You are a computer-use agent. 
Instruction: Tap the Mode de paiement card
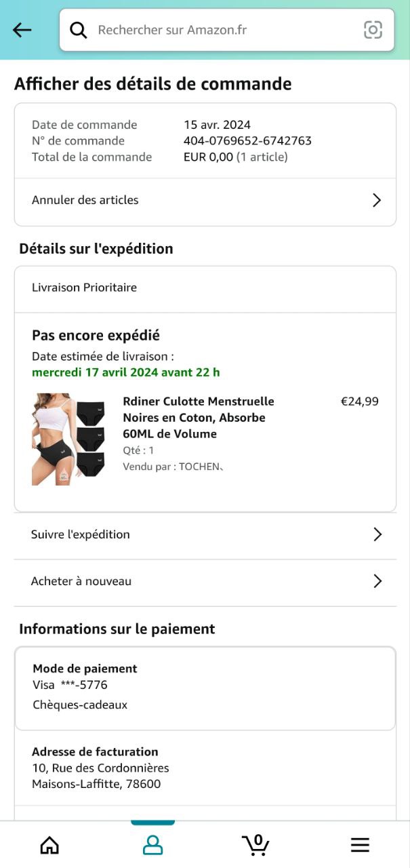point(205,688)
